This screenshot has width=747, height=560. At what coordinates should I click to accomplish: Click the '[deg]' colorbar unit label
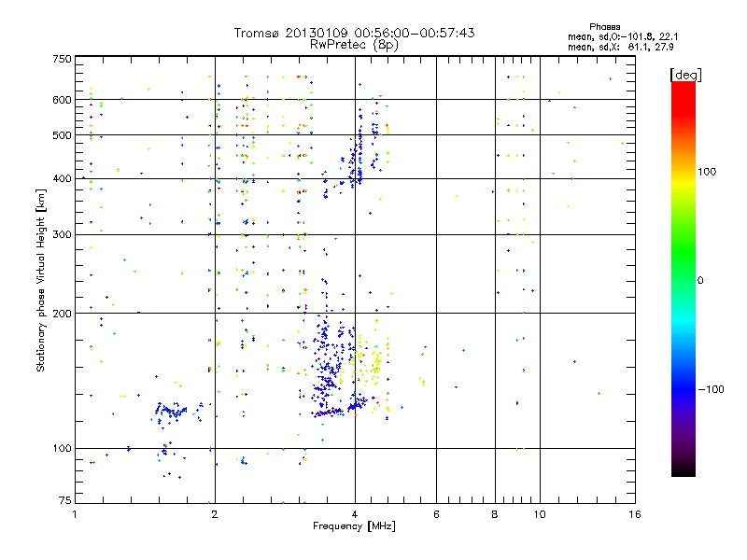(x=685, y=75)
